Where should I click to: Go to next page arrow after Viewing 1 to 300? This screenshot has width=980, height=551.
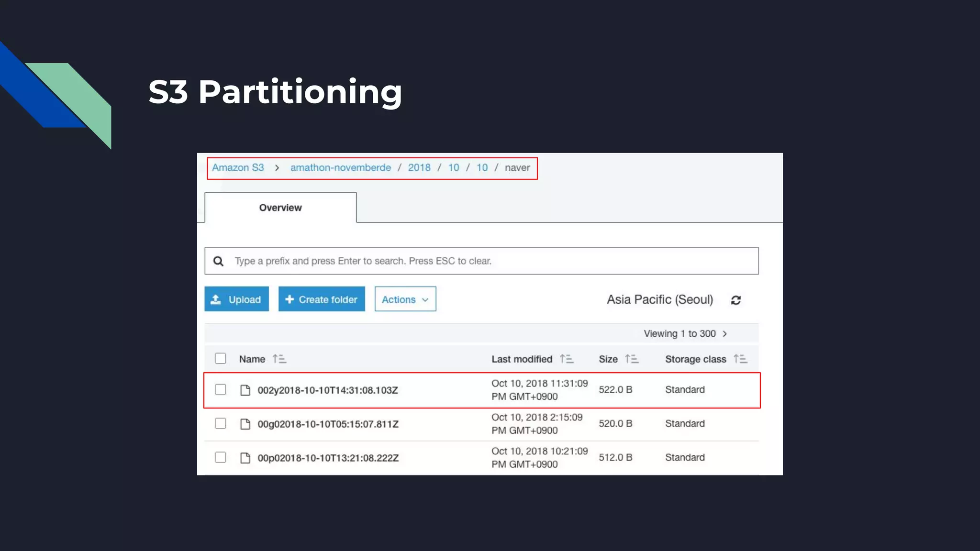click(725, 334)
